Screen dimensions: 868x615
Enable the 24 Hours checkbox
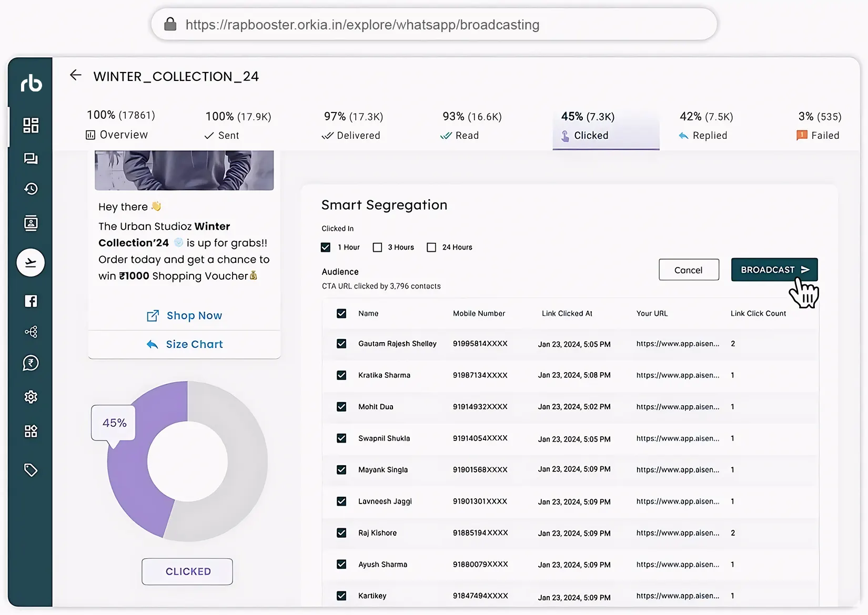click(431, 247)
